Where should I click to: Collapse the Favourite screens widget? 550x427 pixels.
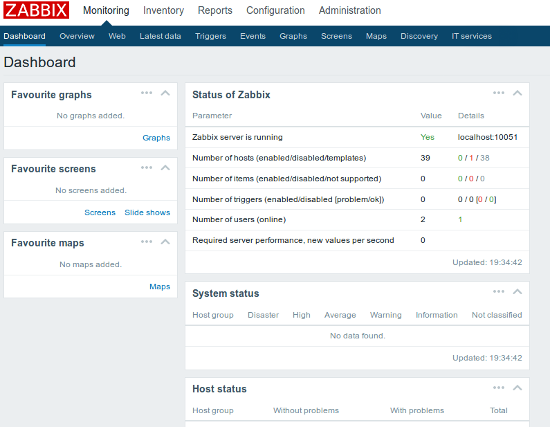tap(165, 168)
